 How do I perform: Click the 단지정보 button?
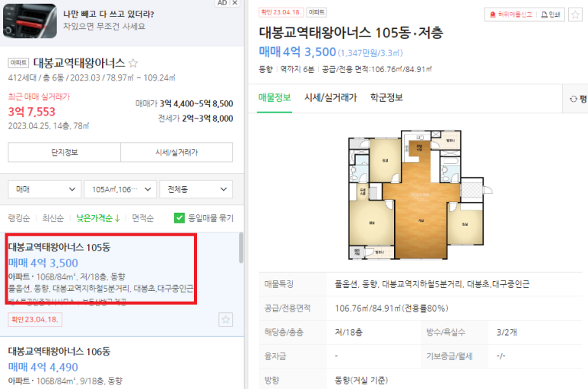point(65,152)
